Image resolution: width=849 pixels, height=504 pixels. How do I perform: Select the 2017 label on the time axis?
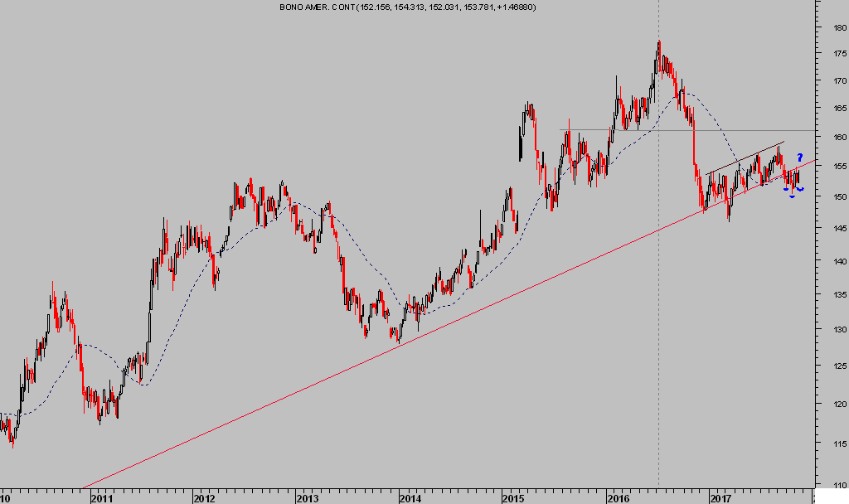coord(720,498)
